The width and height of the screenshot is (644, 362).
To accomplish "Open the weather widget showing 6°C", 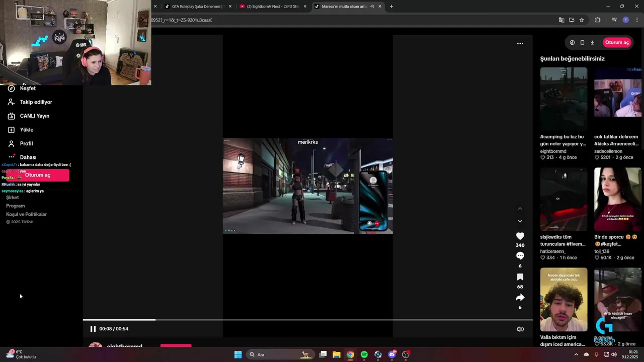I will [21, 354].
